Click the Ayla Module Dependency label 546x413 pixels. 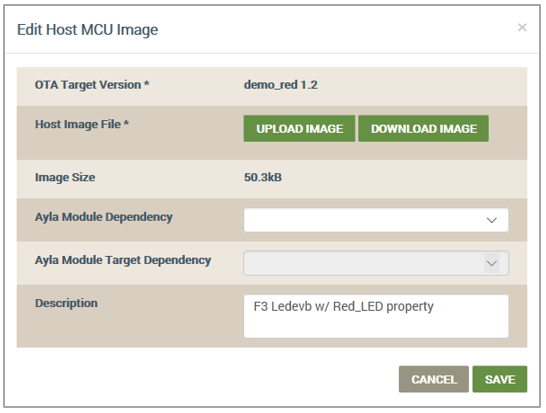click(x=103, y=217)
